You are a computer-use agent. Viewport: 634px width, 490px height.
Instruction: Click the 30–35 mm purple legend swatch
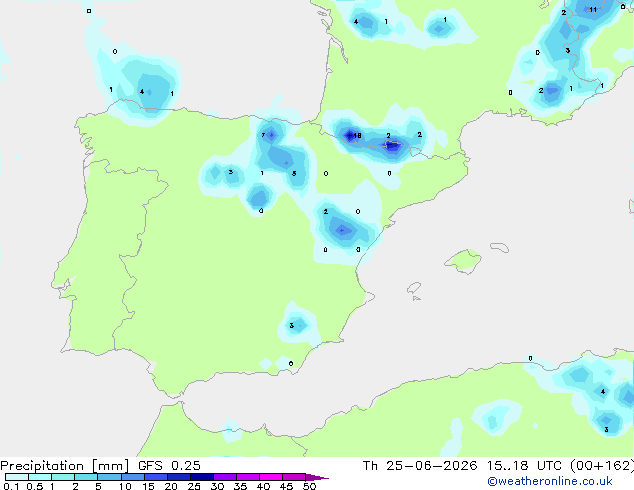coord(225,477)
